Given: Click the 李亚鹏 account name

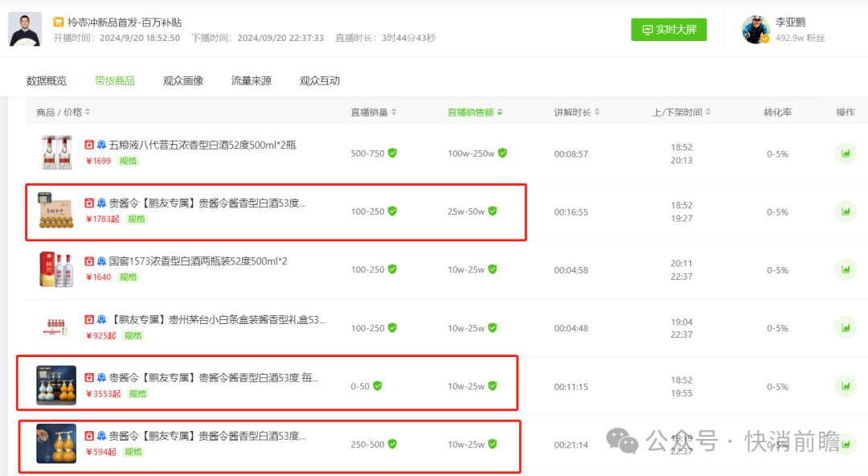Looking at the screenshot, I should [x=791, y=23].
